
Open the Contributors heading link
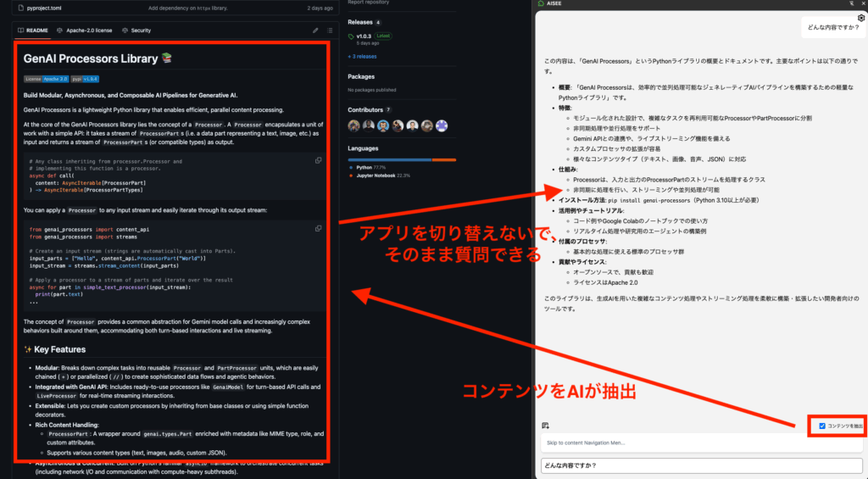[x=365, y=109]
